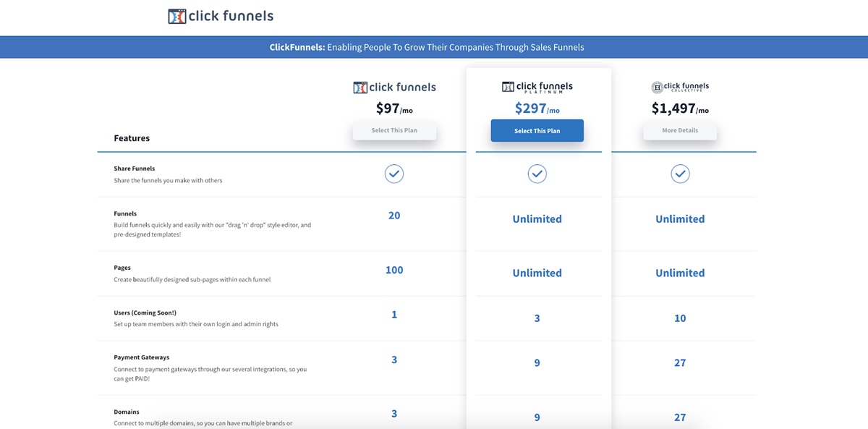
Task: Open More Details for Collective plan
Action: [x=680, y=131]
